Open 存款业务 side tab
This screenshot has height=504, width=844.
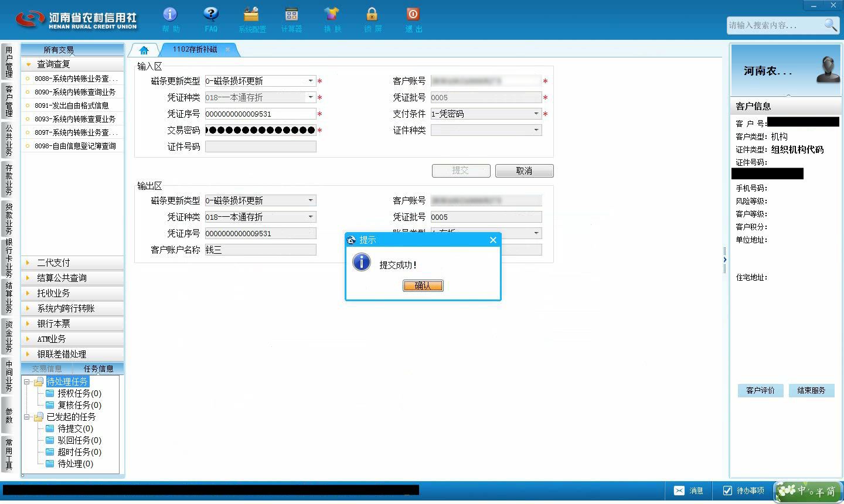(x=9, y=179)
